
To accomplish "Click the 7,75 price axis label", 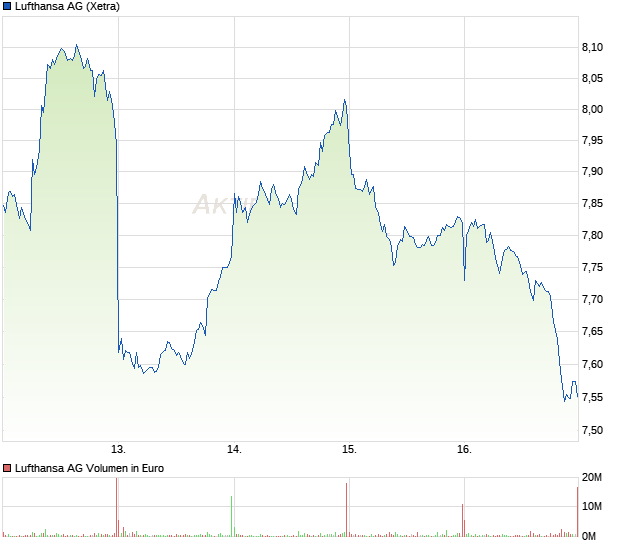I will point(592,268).
